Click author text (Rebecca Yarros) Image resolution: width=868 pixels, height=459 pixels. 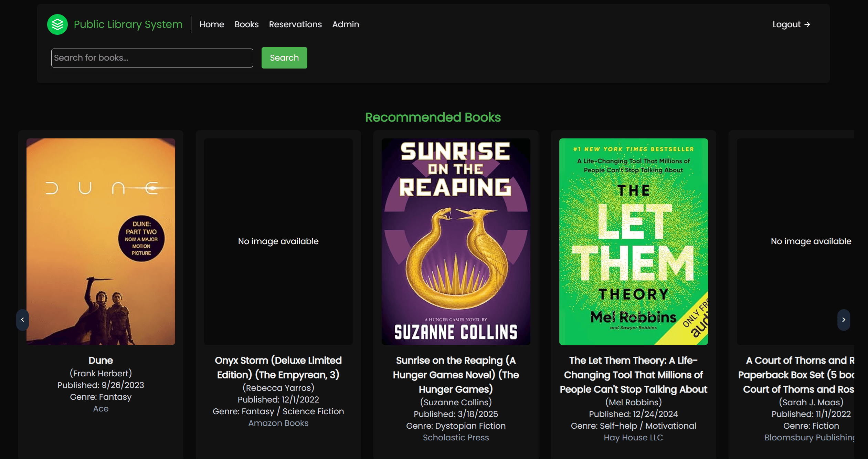pyautogui.click(x=278, y=388)
